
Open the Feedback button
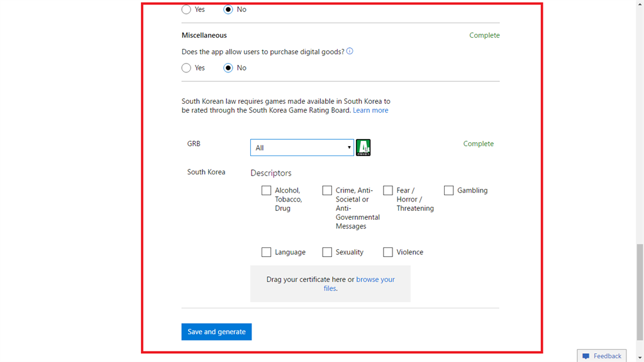click(602, 356)
